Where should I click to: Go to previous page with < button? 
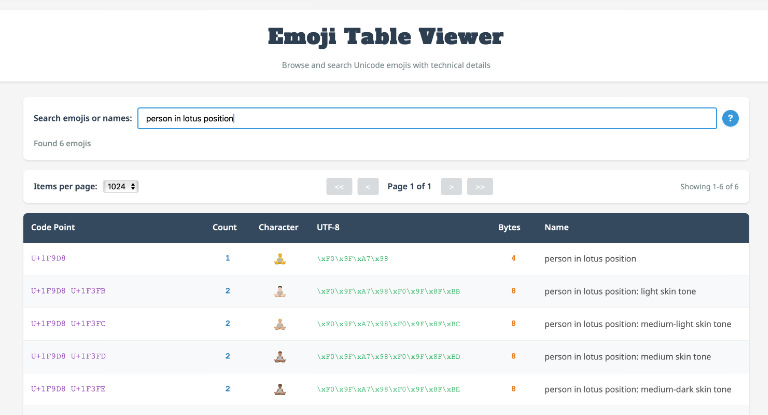[x=368, y=186]
